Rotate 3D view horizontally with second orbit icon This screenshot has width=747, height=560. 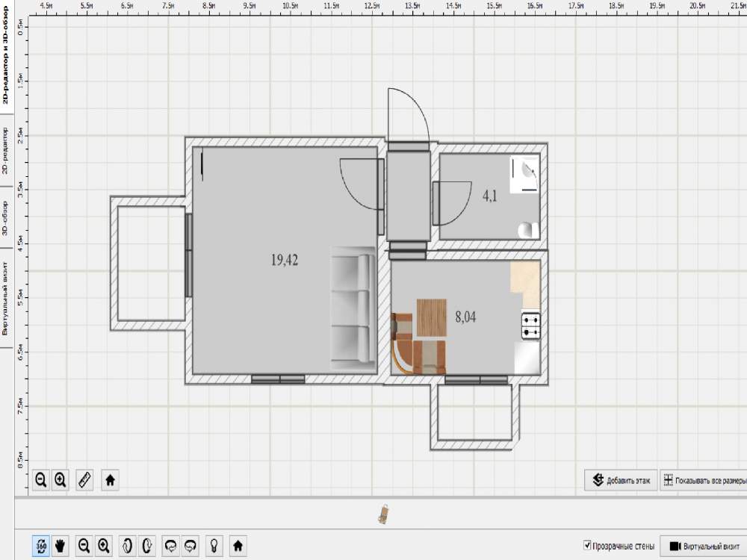(x=190, y=546)
